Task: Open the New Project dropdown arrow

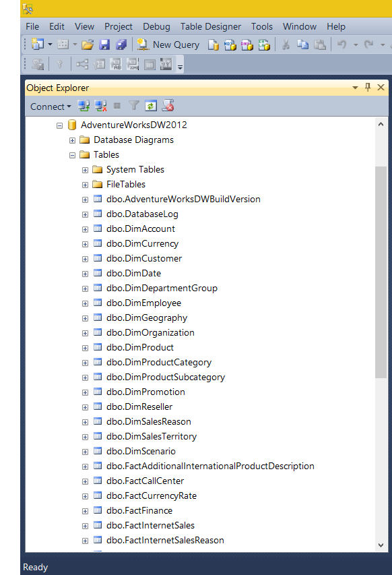Action: pos(51,44)
